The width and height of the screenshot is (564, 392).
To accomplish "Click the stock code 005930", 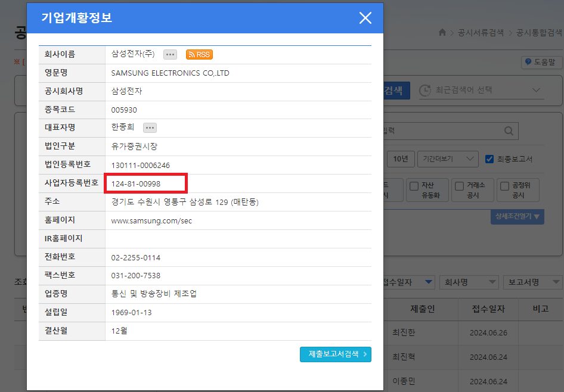I will pos(124,110).
